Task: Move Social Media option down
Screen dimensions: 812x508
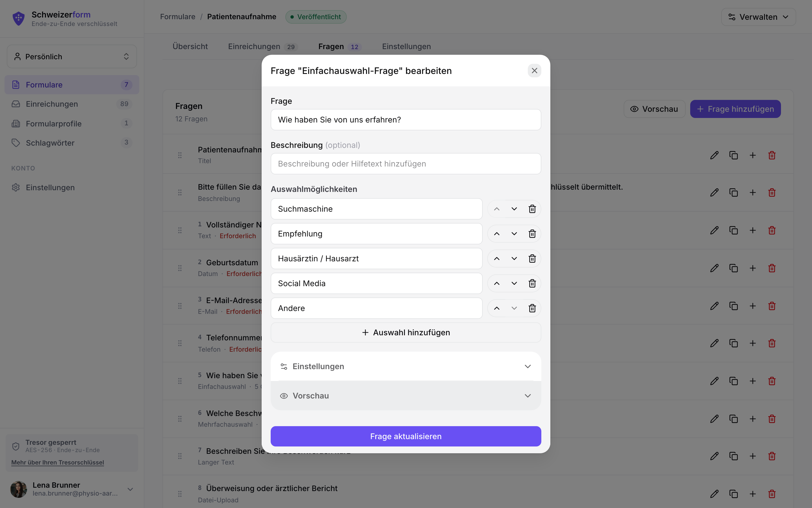Action: pyautogui.click(x=514, y=284)
